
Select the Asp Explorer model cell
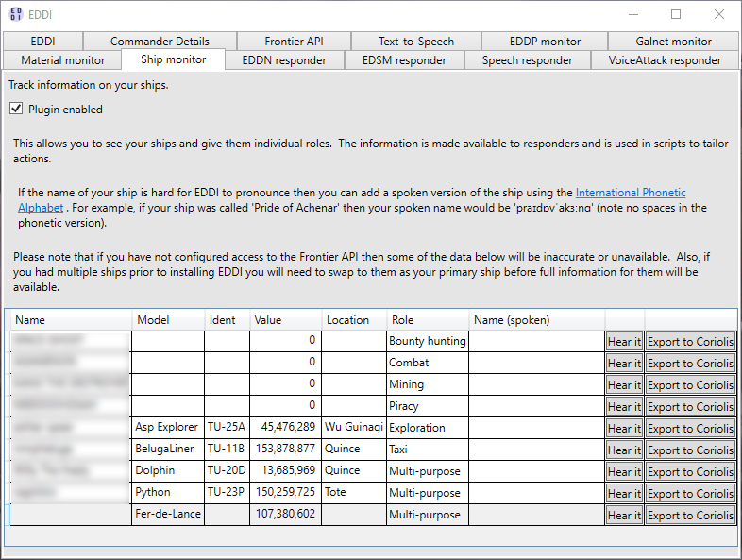[168, 428]
